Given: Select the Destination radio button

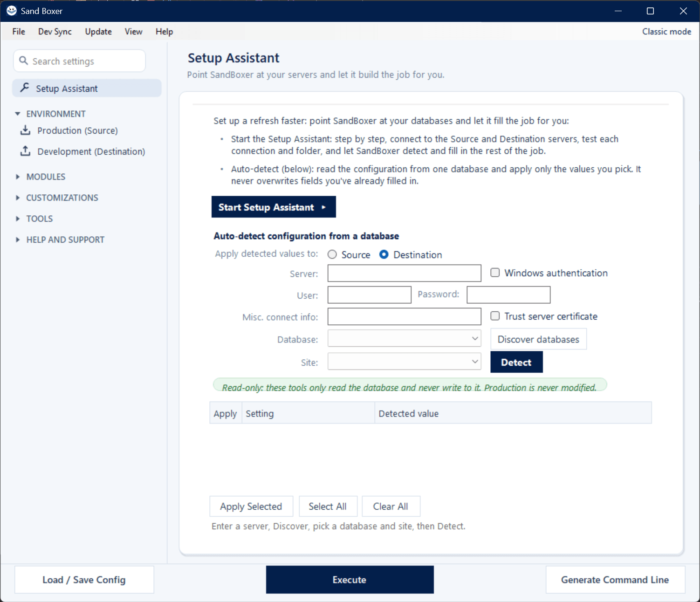Looking at the screenshot, I should coord(384,254).
